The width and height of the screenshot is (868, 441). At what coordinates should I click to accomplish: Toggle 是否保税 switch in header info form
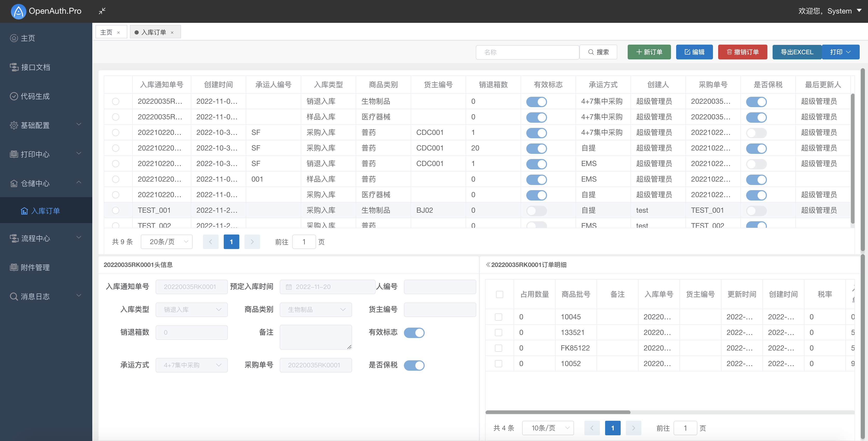(414, 366)
